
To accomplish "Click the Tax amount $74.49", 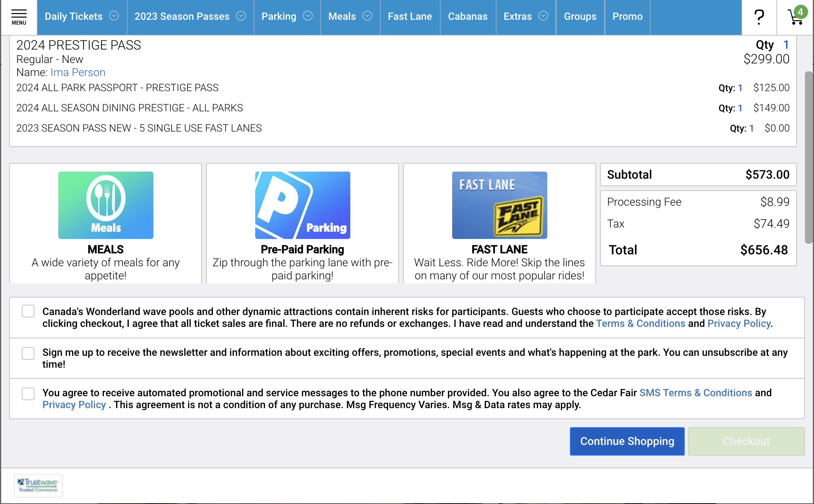I will (771, 223).
